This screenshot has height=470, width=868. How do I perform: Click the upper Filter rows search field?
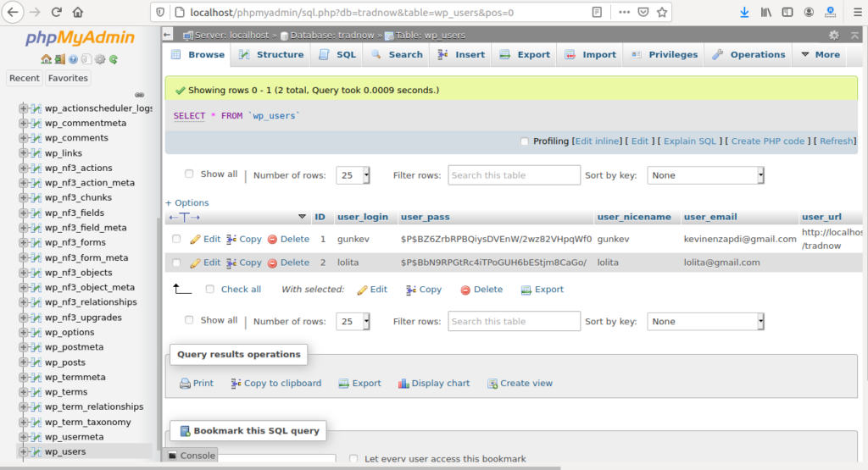coord(515,175)
